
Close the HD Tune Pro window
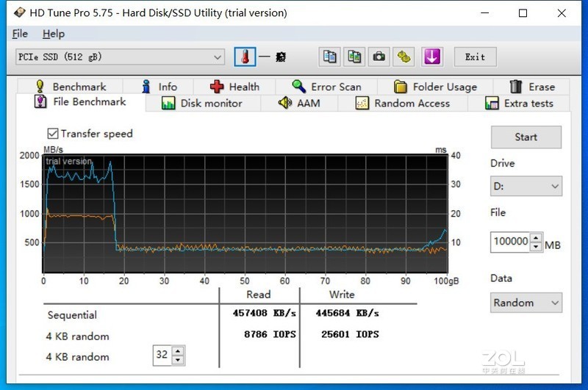(562, 13)
